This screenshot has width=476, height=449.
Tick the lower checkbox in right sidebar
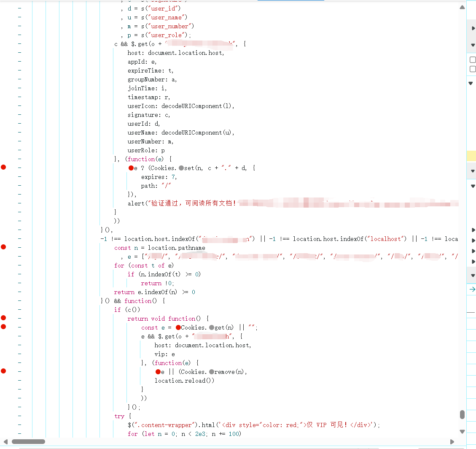(x=473, y=69)
